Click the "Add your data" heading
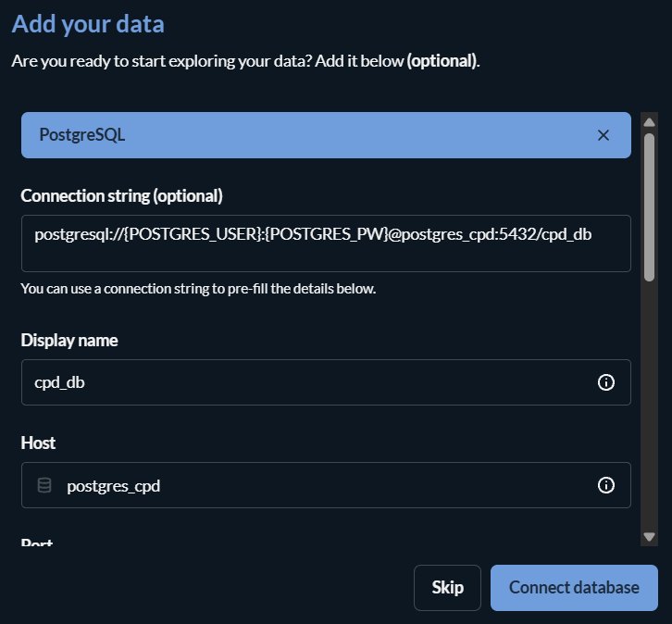The height and width of the screenshot is (624, 672). click(88, 24)
